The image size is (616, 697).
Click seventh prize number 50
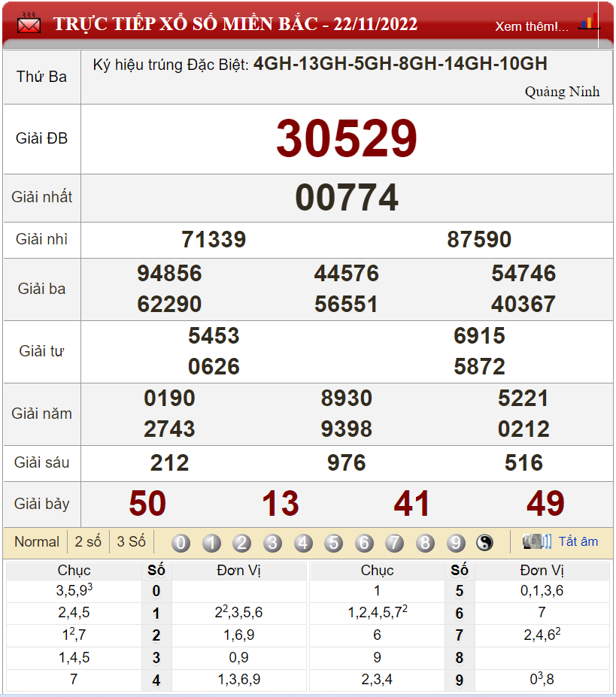click(x=147, y=504)
